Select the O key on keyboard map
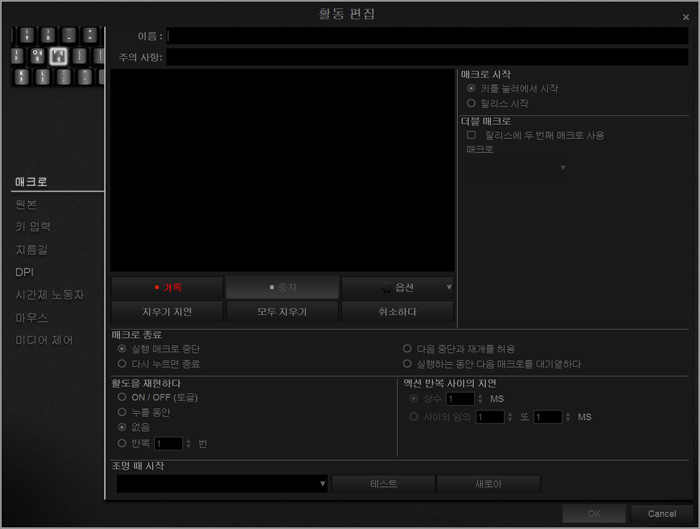 pyautogui.click(x=37, y=56)
